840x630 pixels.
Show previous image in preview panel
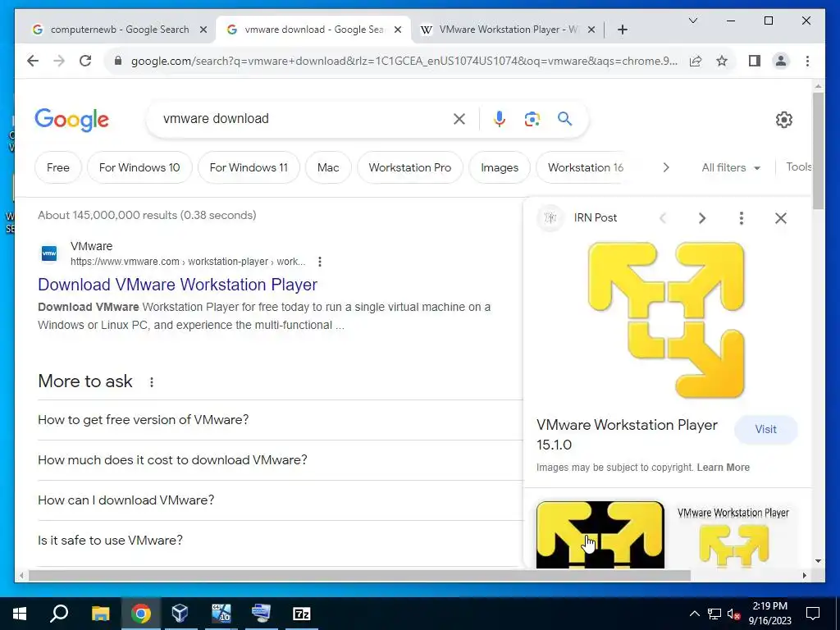click(663, 218)
